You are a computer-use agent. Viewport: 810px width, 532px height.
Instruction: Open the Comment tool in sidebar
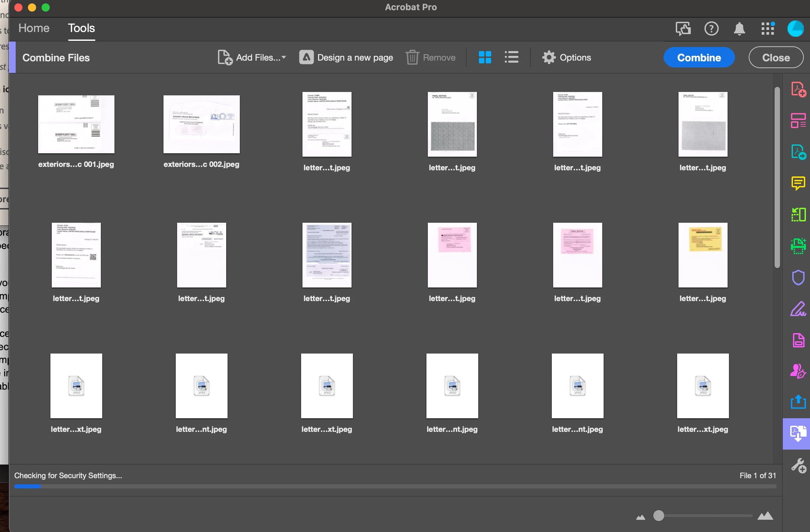[x=798, y=183]
